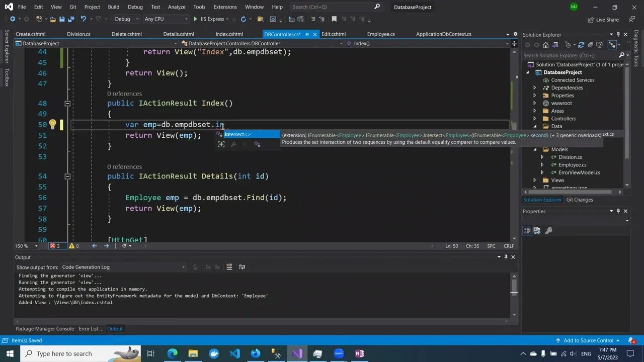Toggle Word Wrap icon in Output toolbar
This screenshot has width=644, height=362.
[242, 267]
